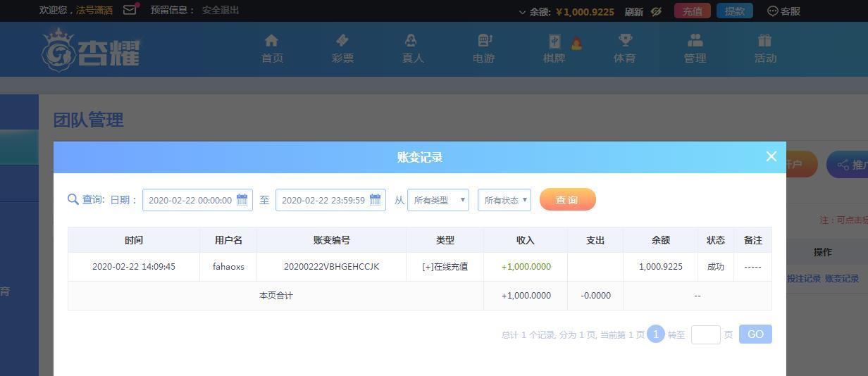Click the 收入 column header

coord(526,240)
